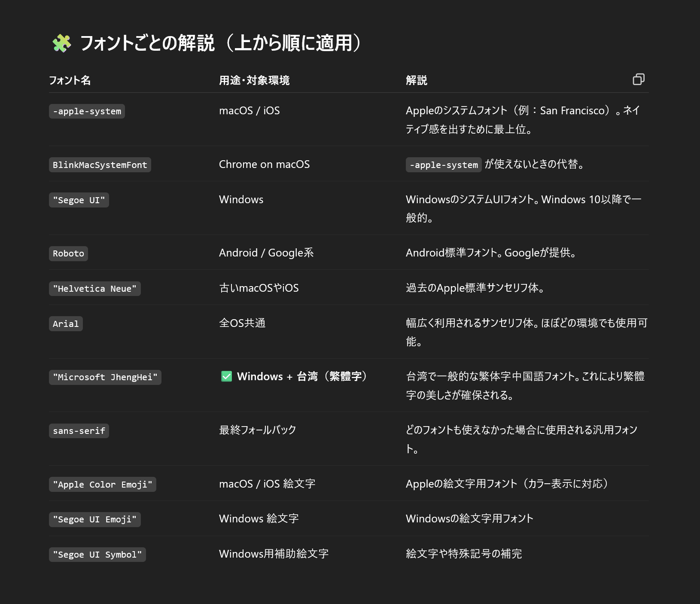Select the "Apple Color Emoji" code tag
Viewport: 700px width, 604px height.
tap(103, 485)
